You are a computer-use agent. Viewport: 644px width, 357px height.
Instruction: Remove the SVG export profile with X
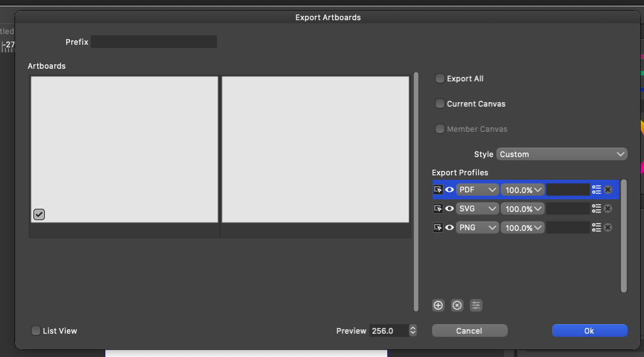coord(608,209)
